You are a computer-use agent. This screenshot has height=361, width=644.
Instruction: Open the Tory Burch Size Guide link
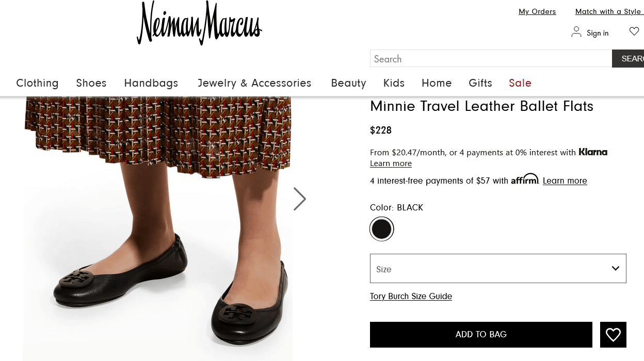(x=411, y=297)
